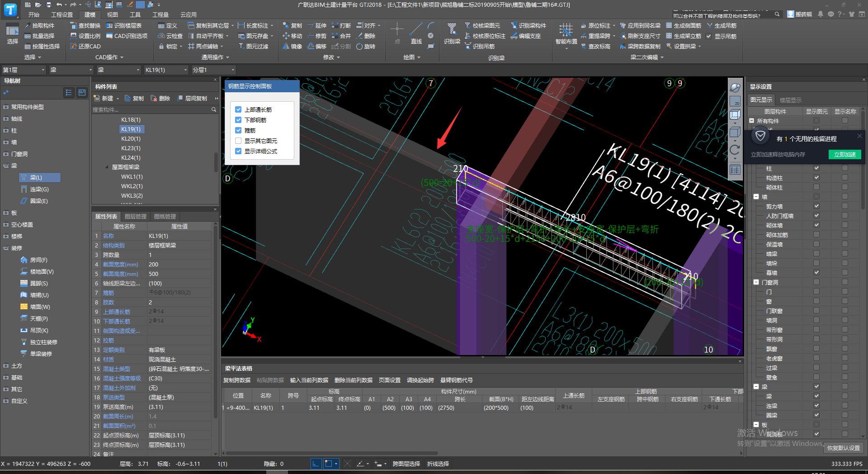The height and width of the screenshot is (474, 868).
Task: Switch navigation tree to list view icon
Action: coord(69,93)
